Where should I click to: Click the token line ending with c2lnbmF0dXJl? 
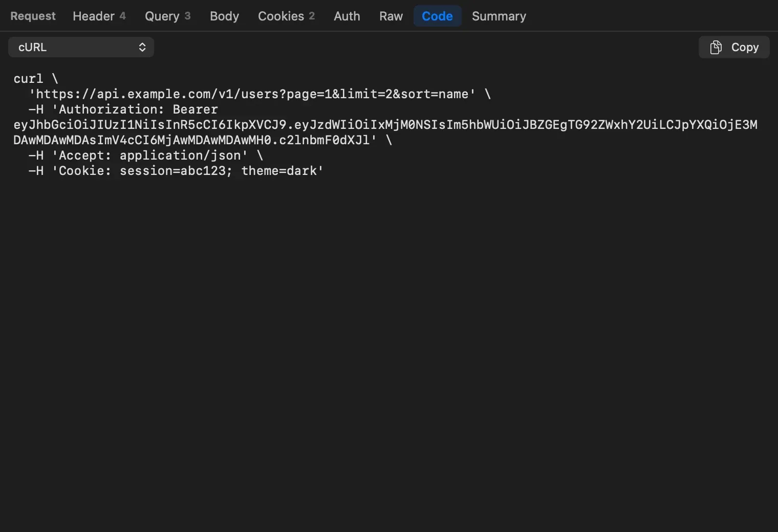[203, 140]
